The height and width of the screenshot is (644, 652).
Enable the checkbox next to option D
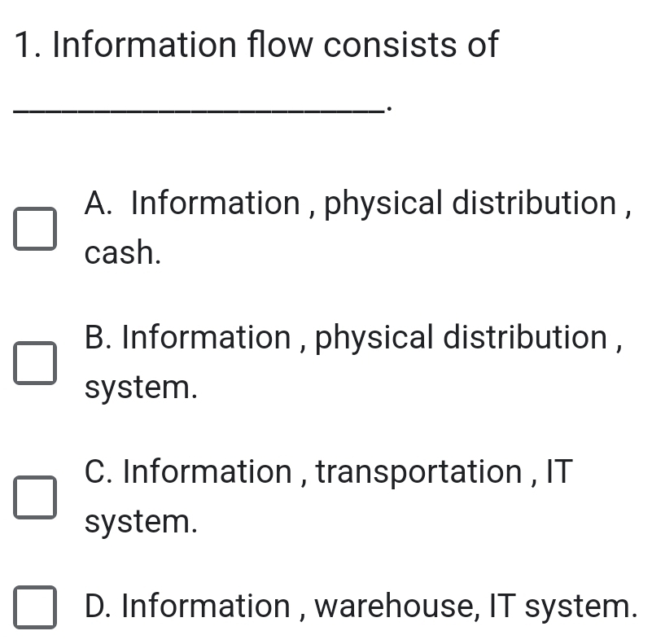pyautogui.click(x=35, y=607)
